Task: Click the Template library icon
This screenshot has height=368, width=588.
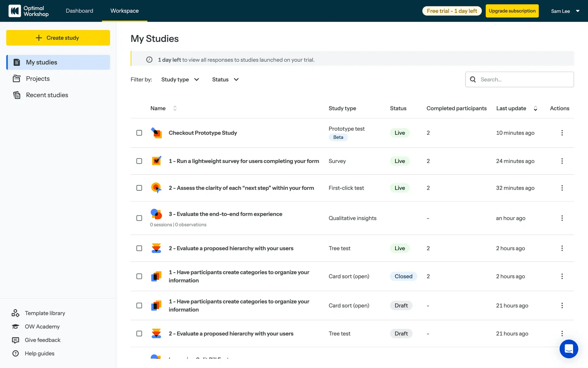Action: coord(16,313)
